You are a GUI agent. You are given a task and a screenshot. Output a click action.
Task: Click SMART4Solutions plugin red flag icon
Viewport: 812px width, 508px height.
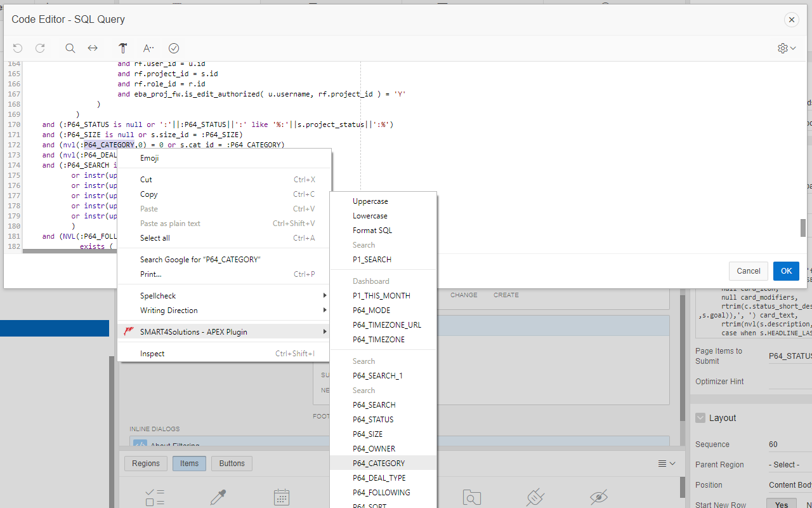[x=129, y=331]
